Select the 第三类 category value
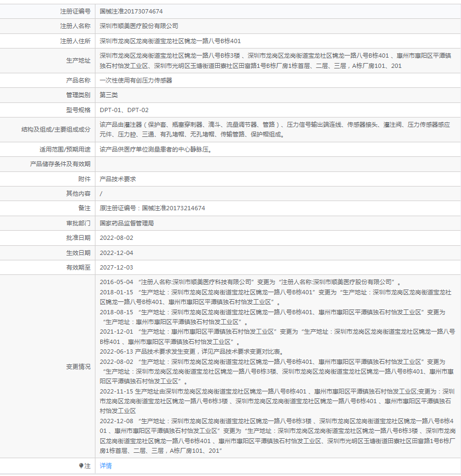This screenshot has height=476, width=461. point(109,95)
